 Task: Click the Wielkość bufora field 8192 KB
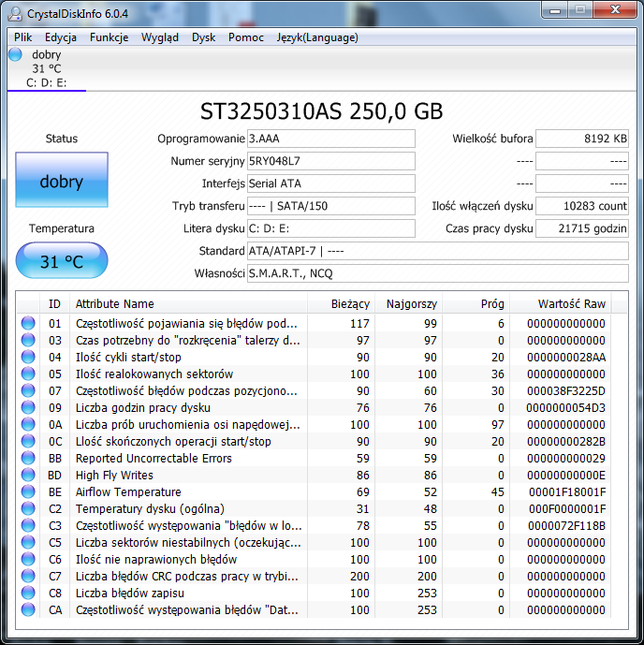pos(582,139)
